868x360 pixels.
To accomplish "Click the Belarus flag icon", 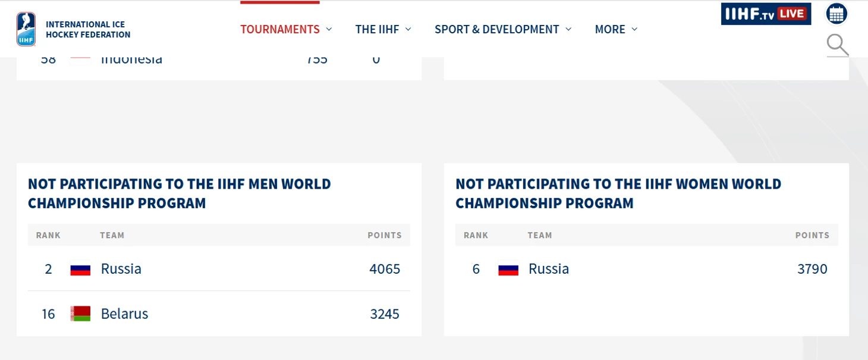I will [80, 314].
